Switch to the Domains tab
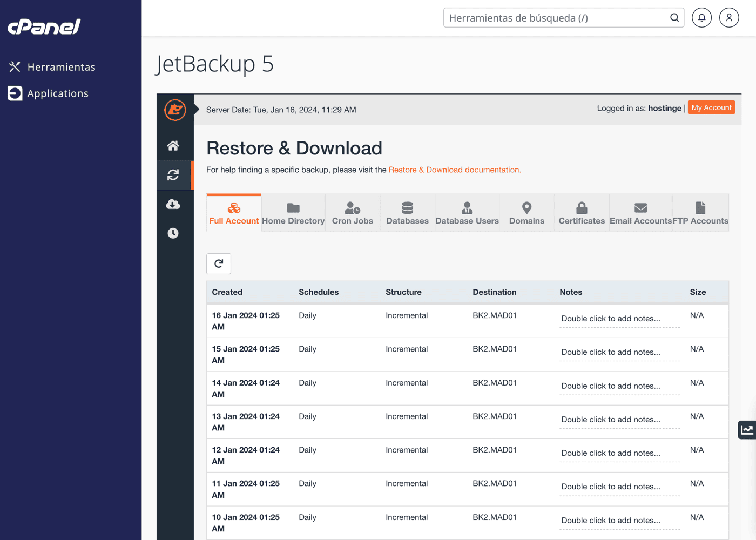Image resolution: width=756 pixels, height=540 pixels. [x=526, y=213]
